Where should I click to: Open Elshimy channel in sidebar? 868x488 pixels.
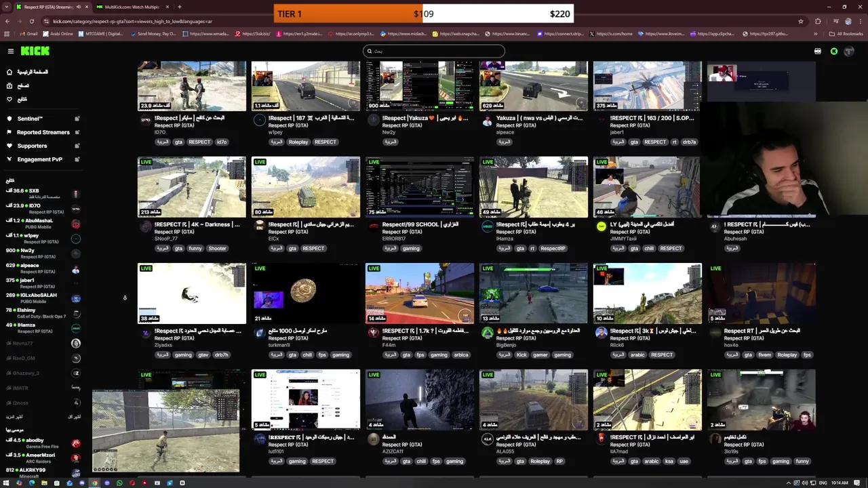pyautogui.click(x=42, y=312)
